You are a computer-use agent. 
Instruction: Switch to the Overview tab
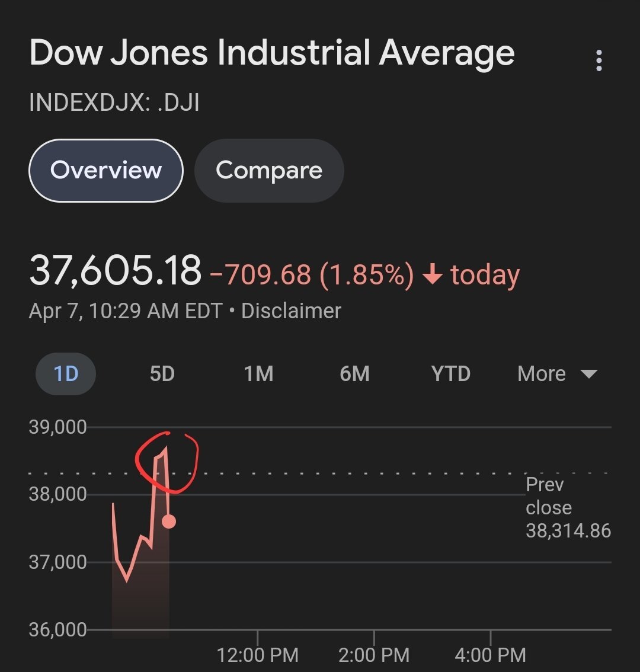(x=106, y=171)
